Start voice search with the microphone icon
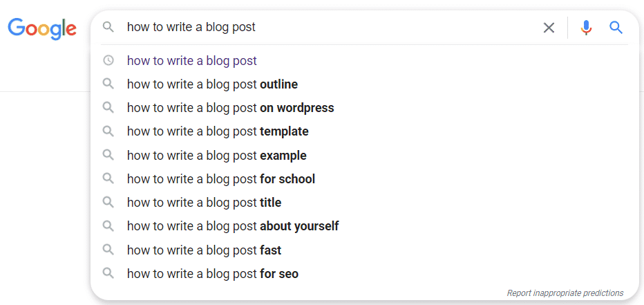 coord(586,28)
